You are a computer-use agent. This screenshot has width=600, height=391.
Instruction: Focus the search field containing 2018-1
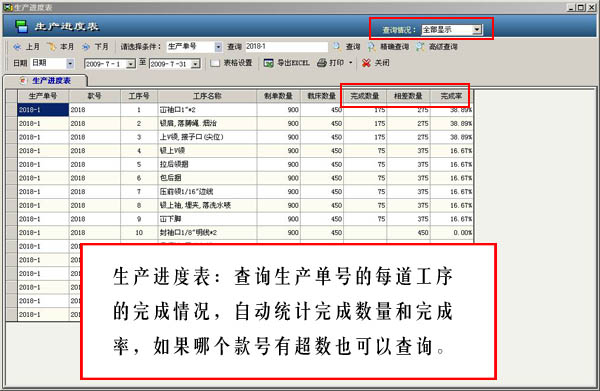pyautogui.click(x=286, y=47)
